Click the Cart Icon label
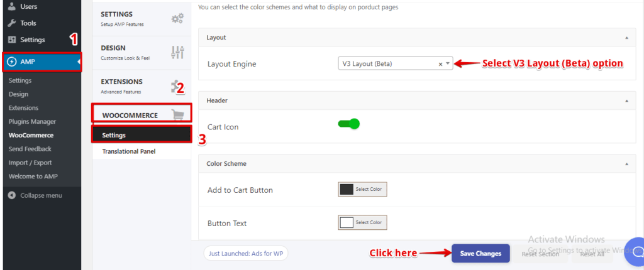The image size is (644, 270). (x=223, y=127)
